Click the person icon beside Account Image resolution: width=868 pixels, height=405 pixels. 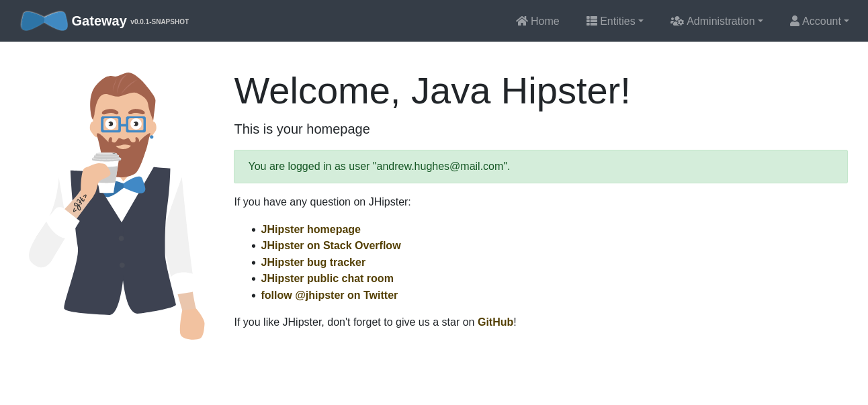(795, 21)
